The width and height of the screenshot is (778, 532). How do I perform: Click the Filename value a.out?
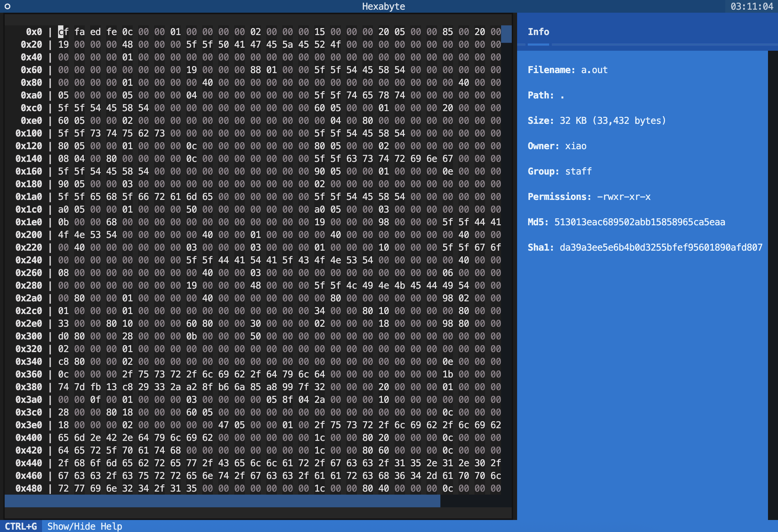594,70
